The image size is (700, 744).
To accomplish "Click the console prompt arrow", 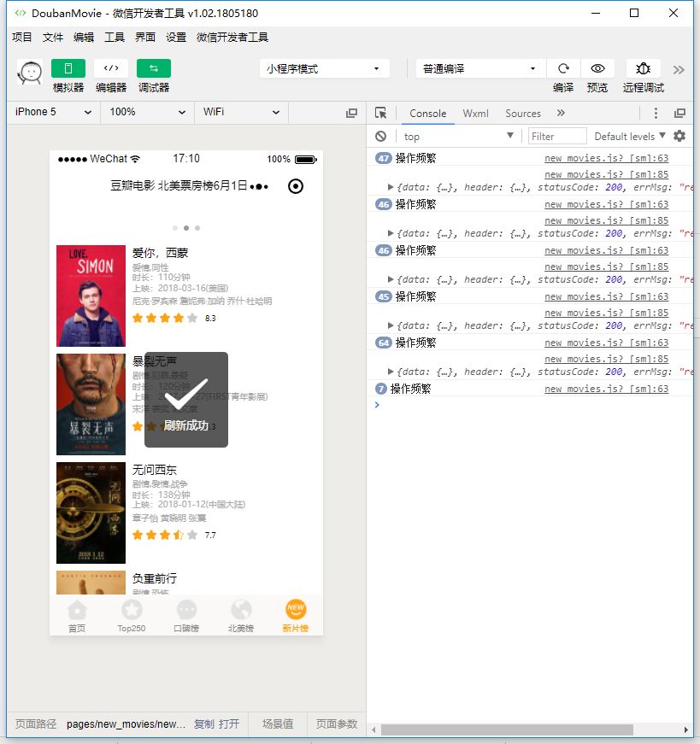I will pos(377,405).
